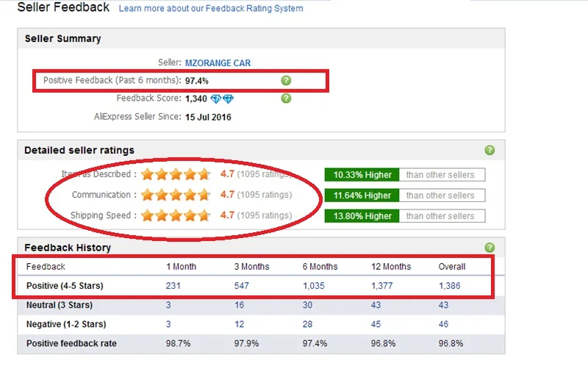
Task: View the 46 overall negative feedback
Action: 443,324
